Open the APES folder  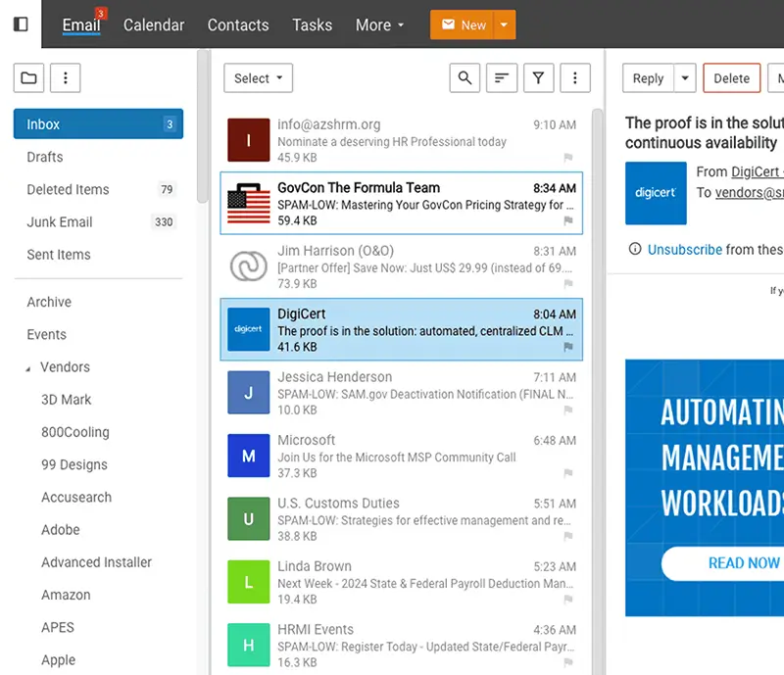(58, 627)
